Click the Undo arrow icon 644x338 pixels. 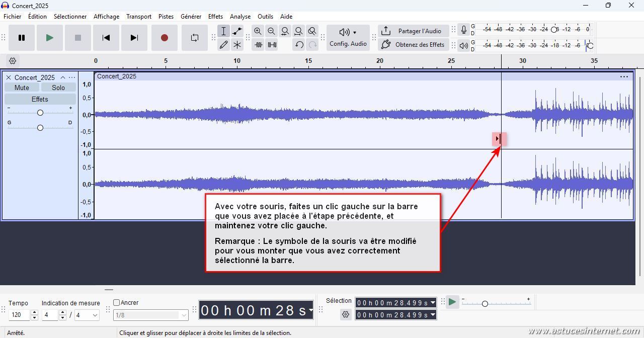(299, 45)
